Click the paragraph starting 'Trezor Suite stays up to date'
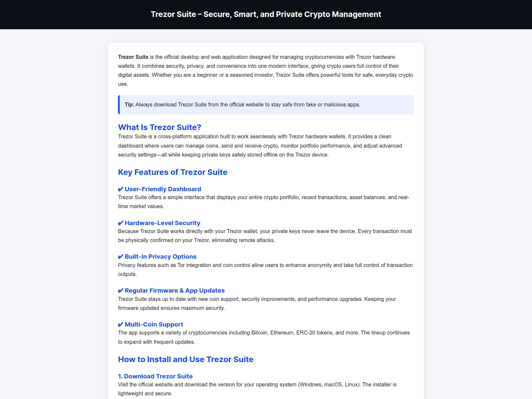This screenshot has width=532, height=399. [x=266, y=304]
